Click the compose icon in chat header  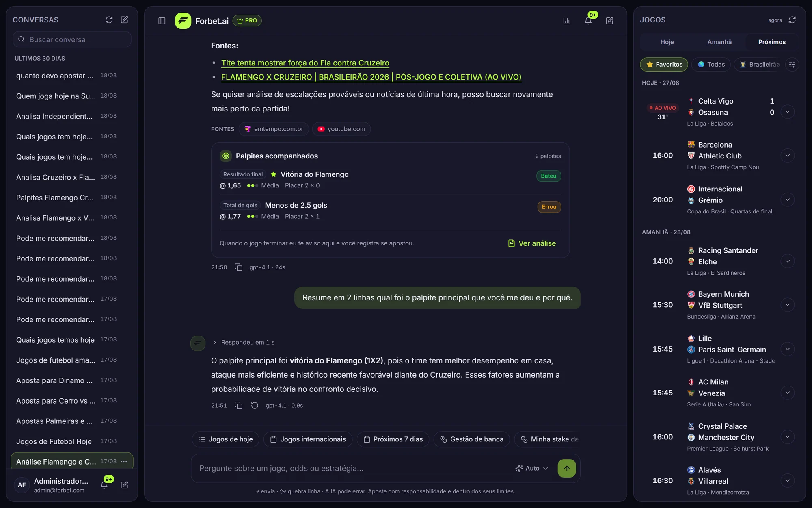coord(609,21)
